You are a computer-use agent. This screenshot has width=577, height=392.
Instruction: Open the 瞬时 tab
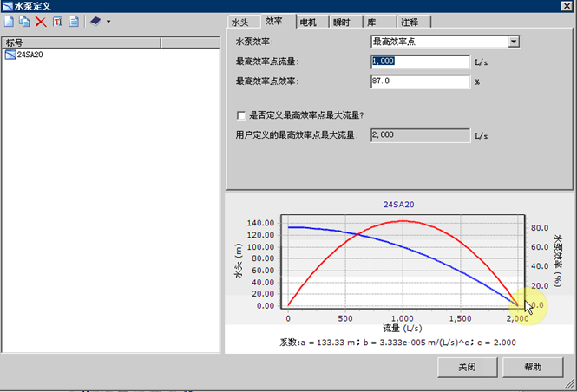(342, 22)
